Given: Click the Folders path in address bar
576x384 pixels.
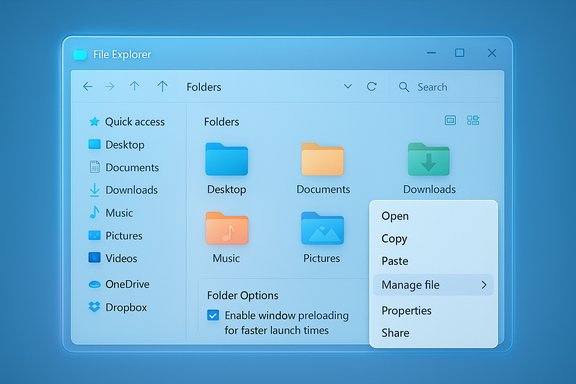Looking at the screenshot, I should 204,87.
